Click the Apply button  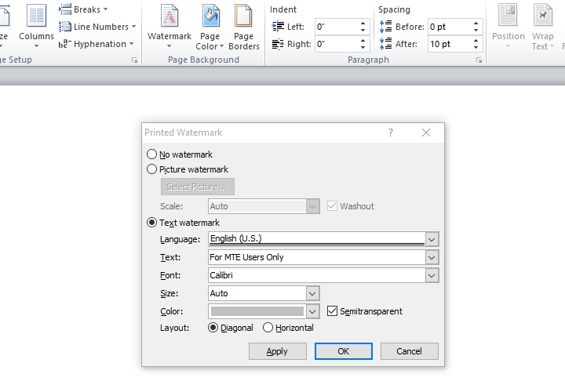278,351
